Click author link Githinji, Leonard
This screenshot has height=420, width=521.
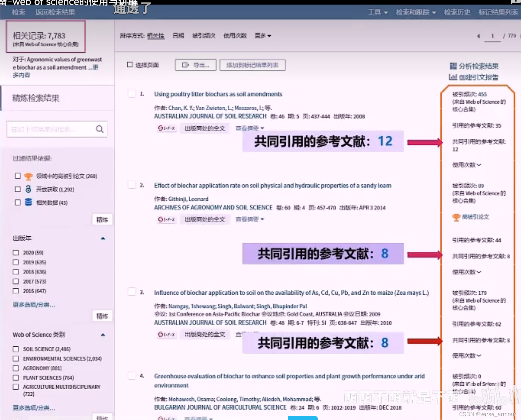pyautogui.click(x=188, y=199)
